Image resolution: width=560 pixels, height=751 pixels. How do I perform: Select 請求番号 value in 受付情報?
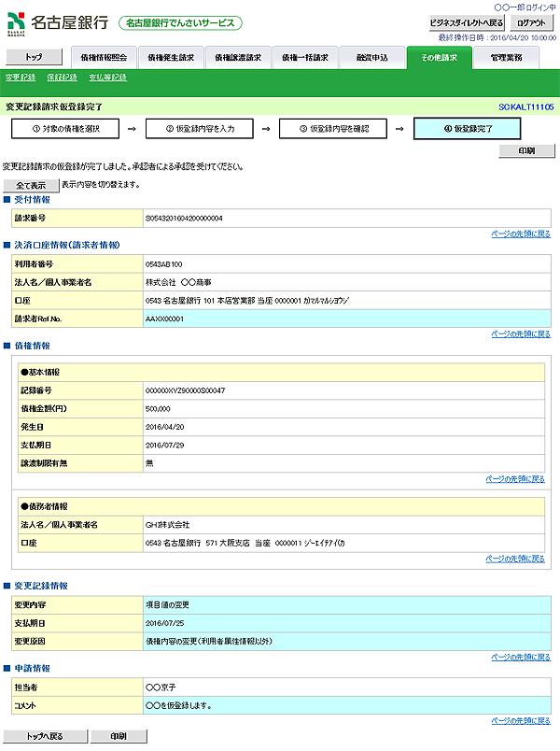[184, 219]
